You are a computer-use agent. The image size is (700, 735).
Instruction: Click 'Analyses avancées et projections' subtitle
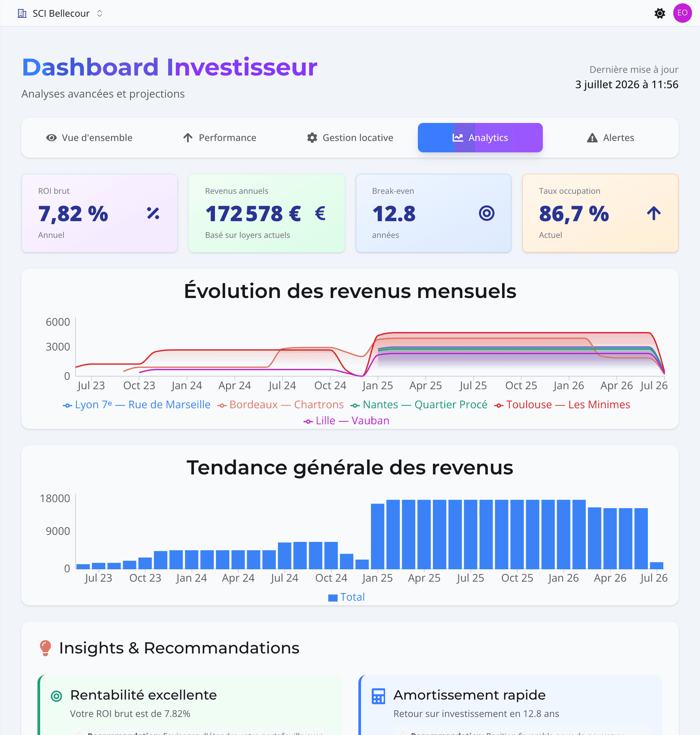click(103, 94)
